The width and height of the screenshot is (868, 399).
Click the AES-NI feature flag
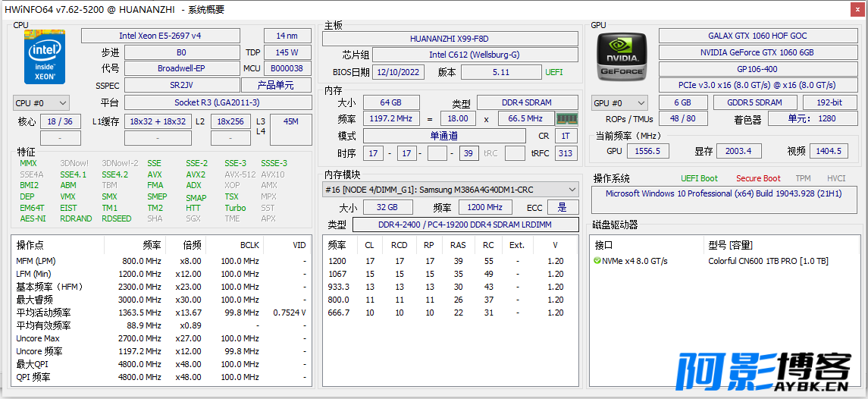(x=33, y=219)
